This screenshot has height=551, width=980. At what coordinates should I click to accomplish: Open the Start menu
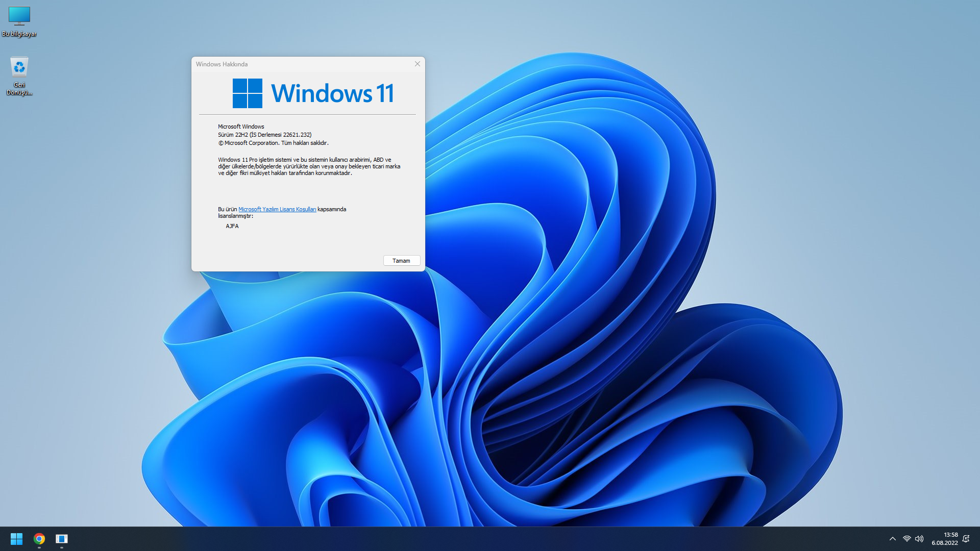coord(16,539)
